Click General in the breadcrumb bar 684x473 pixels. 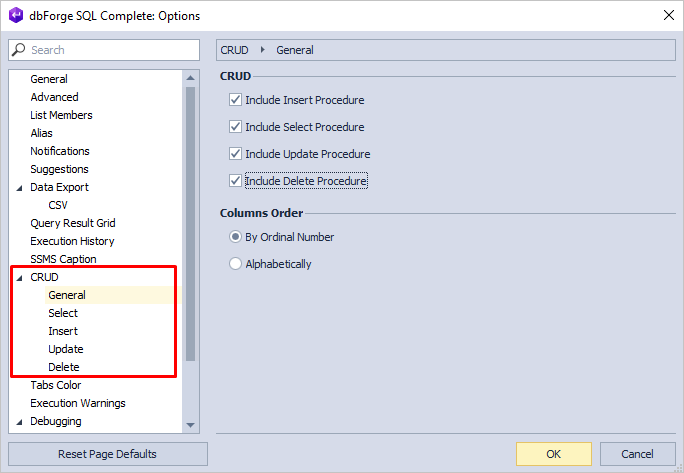click(295, 50)
